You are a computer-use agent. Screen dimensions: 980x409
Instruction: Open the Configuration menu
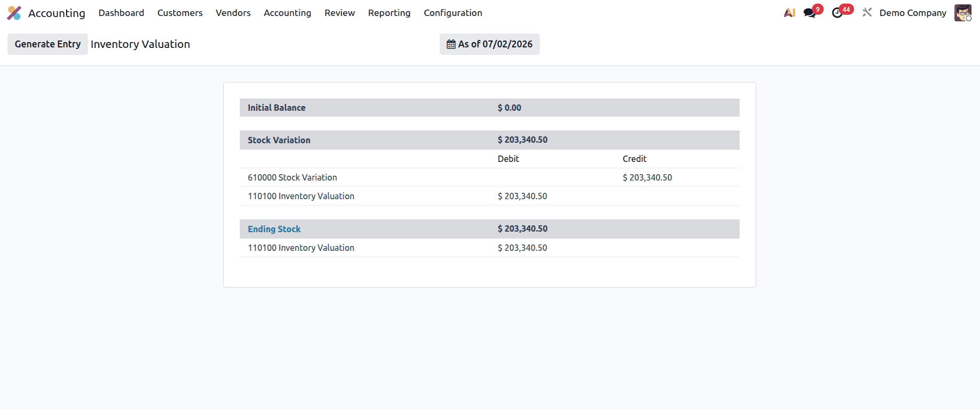[x=453, y=13]
